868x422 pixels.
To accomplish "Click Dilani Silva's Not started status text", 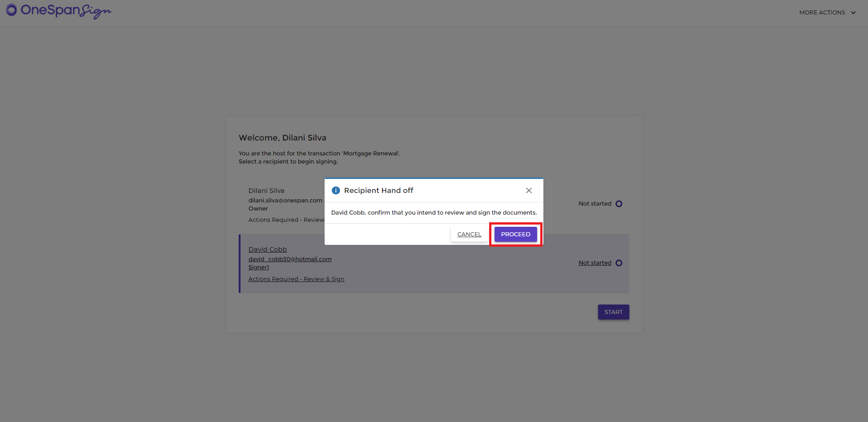I will 595,204.
